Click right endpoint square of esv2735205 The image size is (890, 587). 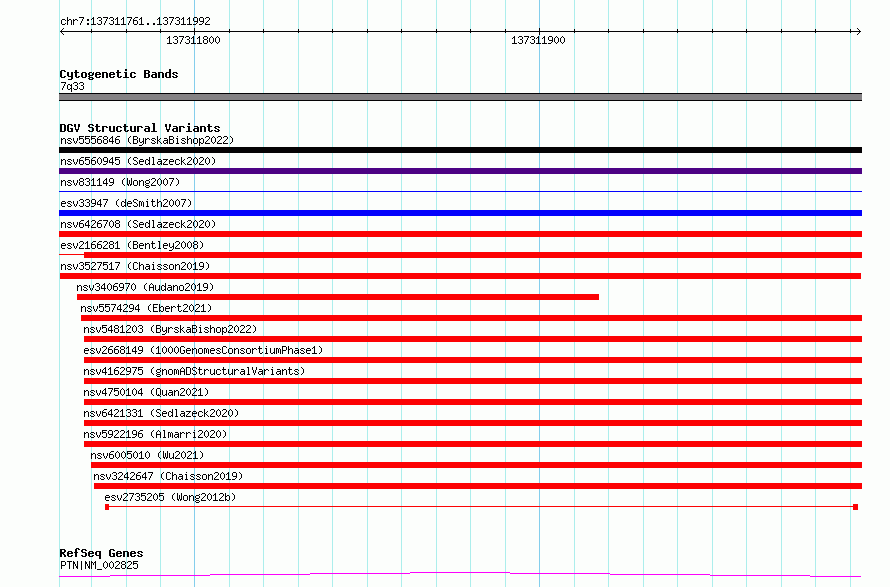pyautogui.click(x=855, y=507)
